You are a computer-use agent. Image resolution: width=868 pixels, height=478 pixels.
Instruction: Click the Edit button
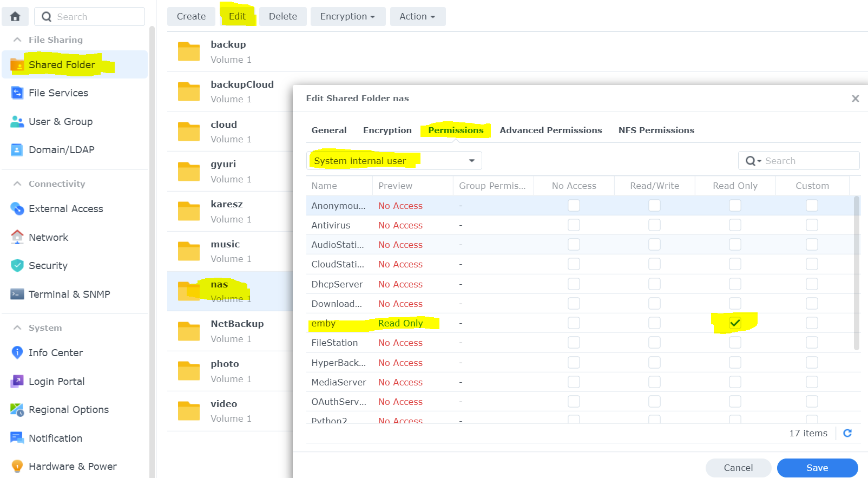(237, 16)
